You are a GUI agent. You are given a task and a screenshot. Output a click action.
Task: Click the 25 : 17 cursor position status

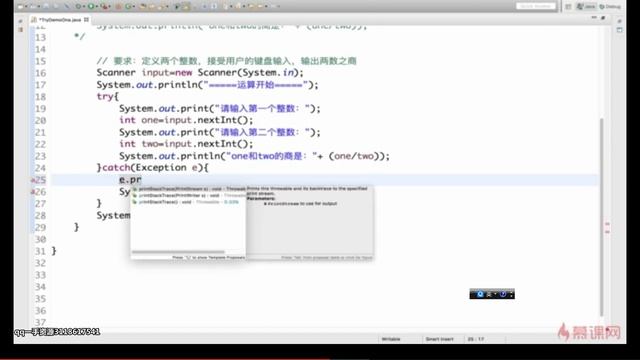[476, 339]
